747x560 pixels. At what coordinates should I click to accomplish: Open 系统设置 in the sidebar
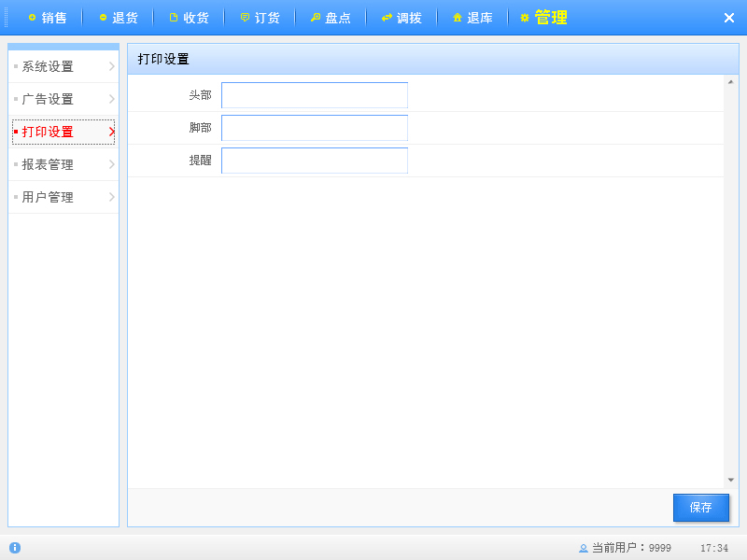(x=63, y=66)
